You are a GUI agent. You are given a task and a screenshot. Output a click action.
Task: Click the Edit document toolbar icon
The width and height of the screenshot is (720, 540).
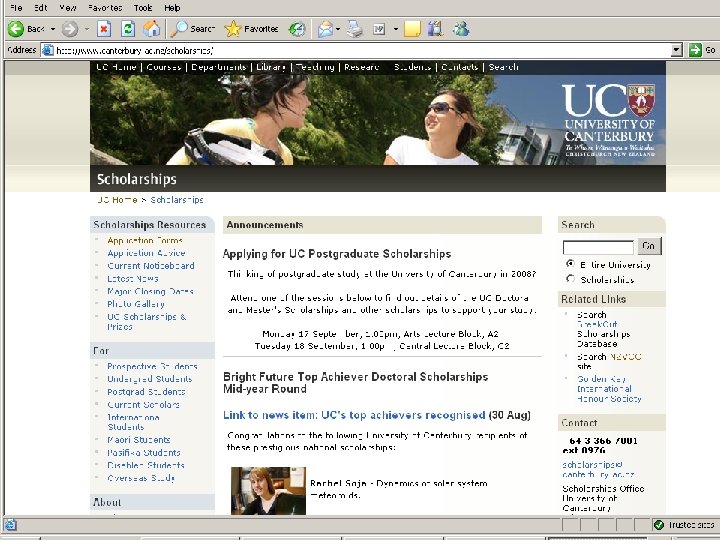tap(379, 29)
